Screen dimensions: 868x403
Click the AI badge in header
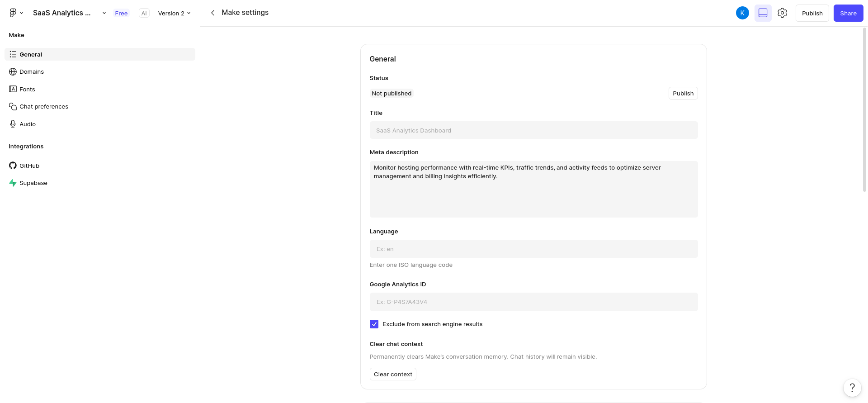[x=144, y=13]
